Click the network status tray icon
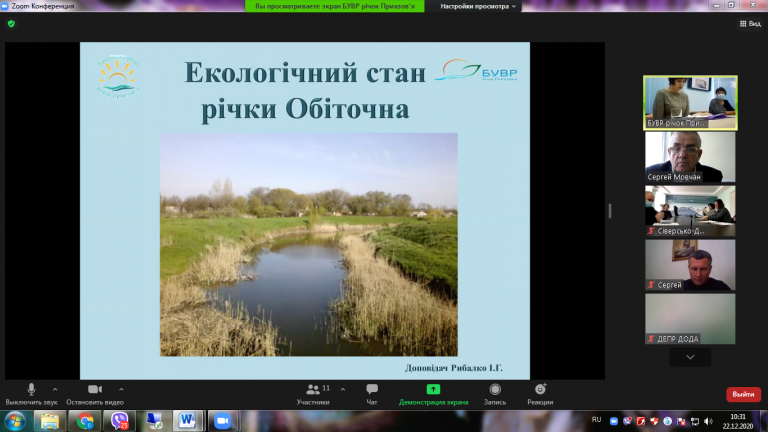Viewport: 768px width, 432px height. point(695,421)
